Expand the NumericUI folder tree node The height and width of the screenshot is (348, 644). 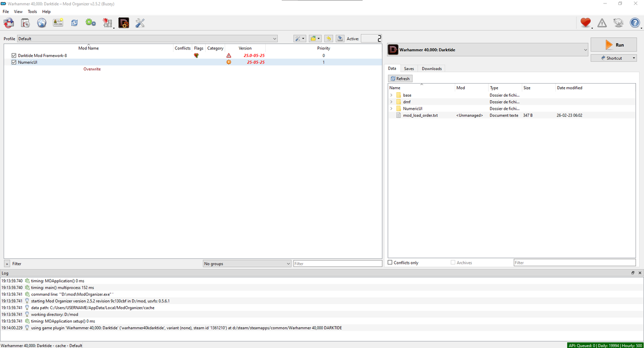[x=391, y=108]
